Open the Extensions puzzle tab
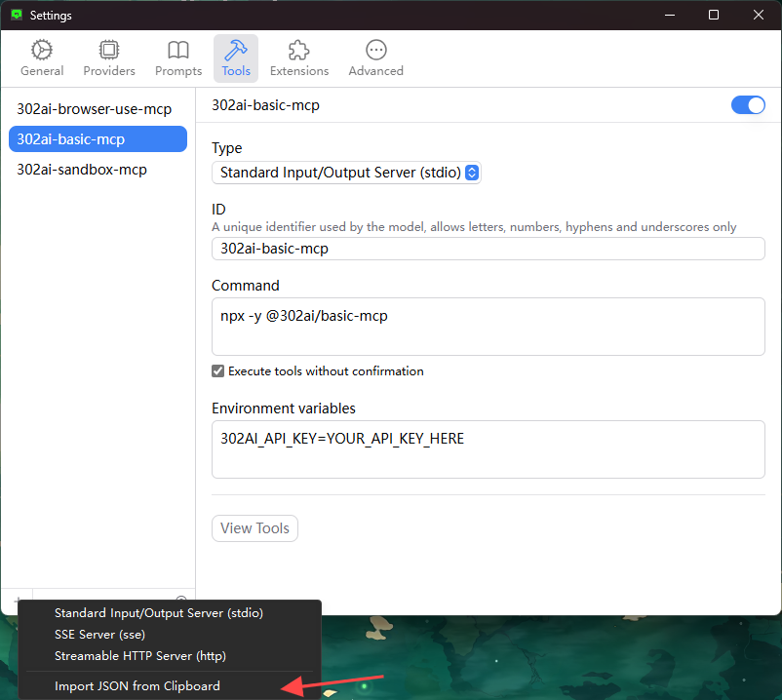Screen dimensions: 782x700 (299, 58)
